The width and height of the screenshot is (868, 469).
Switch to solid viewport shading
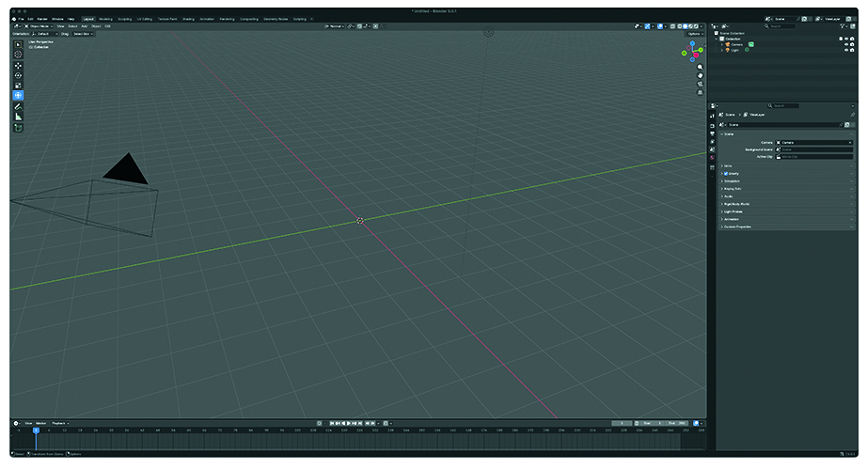pos(686,26)
